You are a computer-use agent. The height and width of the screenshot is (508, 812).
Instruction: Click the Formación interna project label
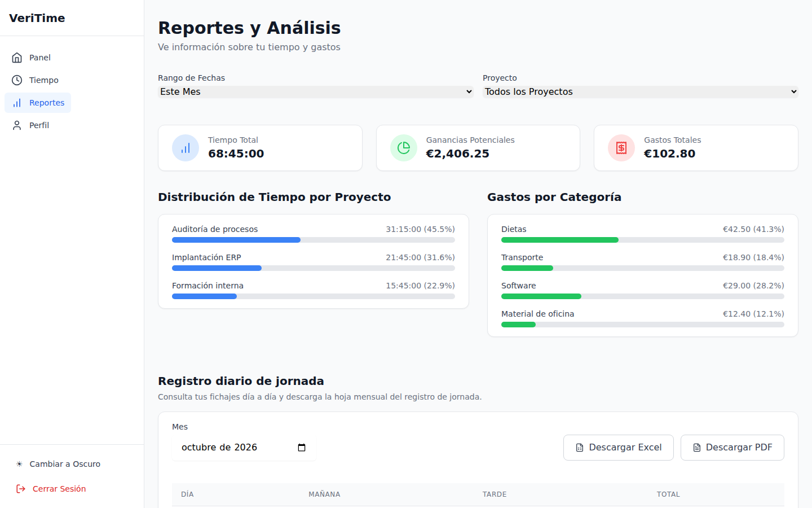pyautogui.click(x=208, y=286)
